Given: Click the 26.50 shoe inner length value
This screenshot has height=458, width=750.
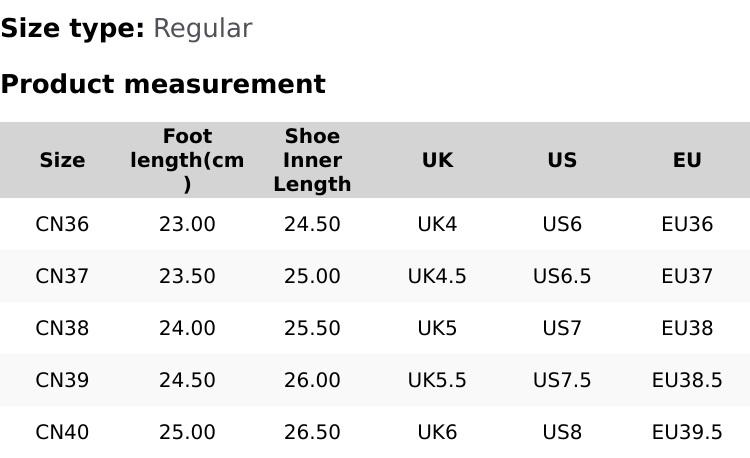Looking at the screenshot, I should click(312, 432).
